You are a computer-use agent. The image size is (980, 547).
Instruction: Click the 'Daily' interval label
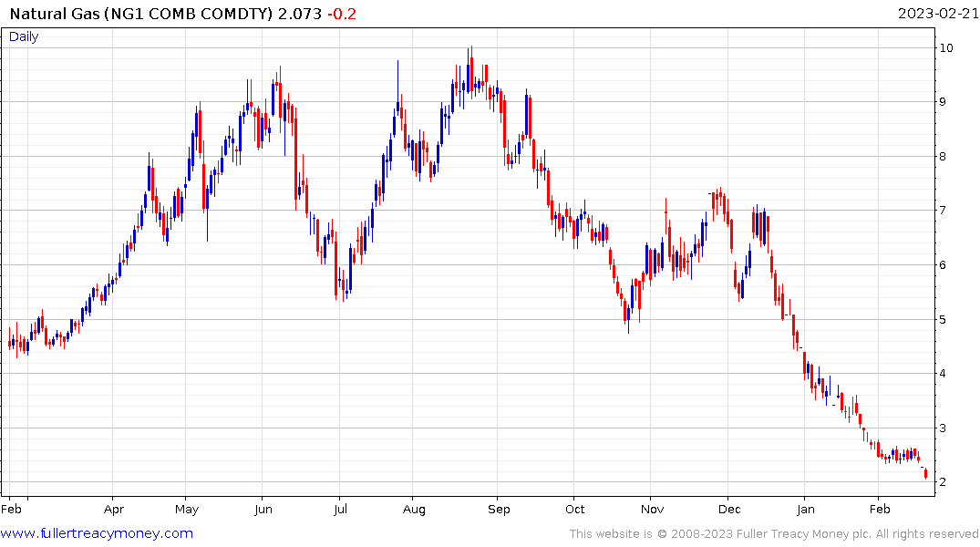(24, 36)
